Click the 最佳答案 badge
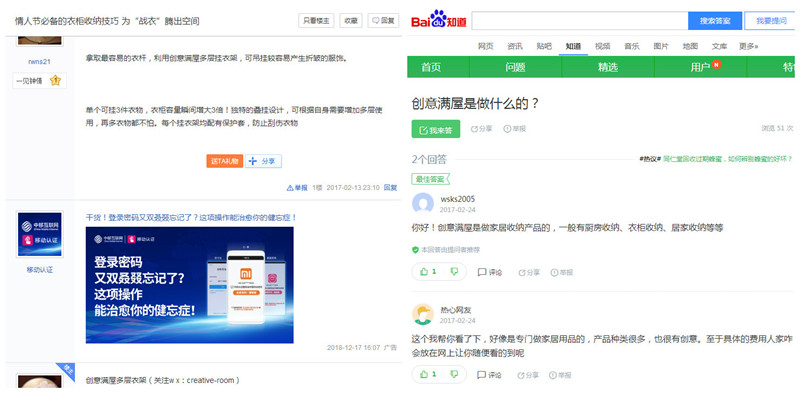 tap(431, 179)
